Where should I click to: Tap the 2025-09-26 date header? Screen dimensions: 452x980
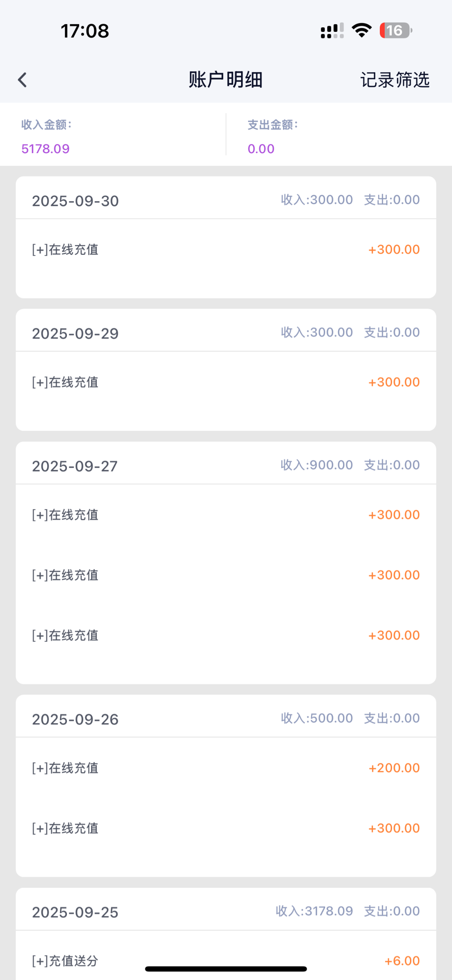75,719
